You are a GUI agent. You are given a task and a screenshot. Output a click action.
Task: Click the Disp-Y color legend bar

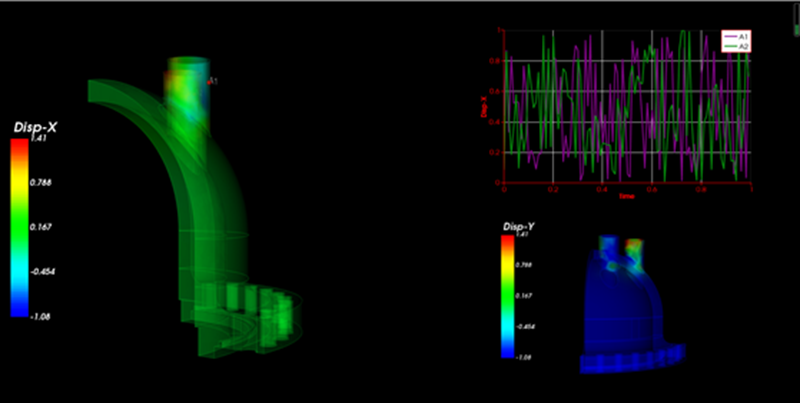click(507, 295)
